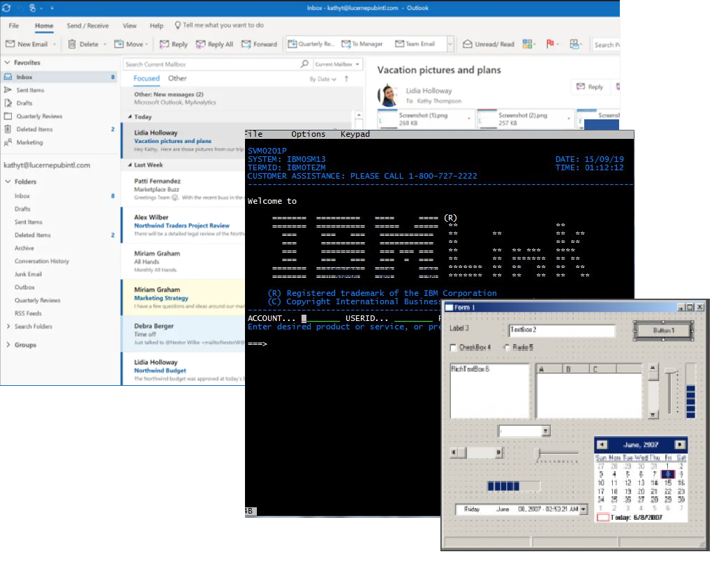Open the File tab in Outlook

tap(14, 26)
